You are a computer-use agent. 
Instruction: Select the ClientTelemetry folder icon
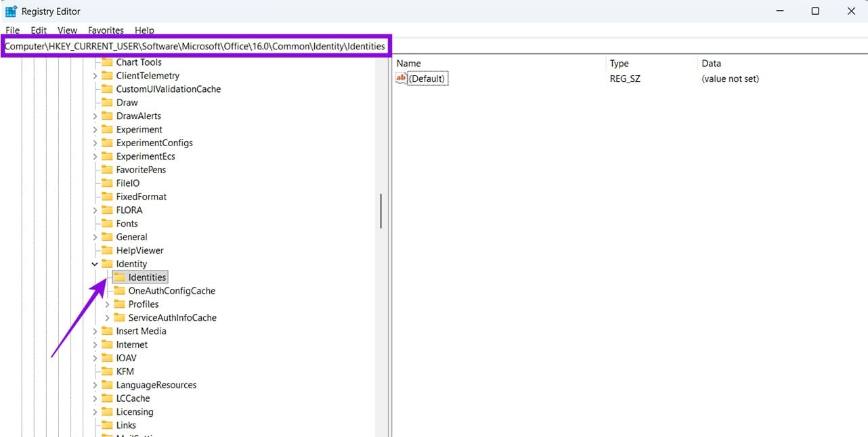(107, 76)
